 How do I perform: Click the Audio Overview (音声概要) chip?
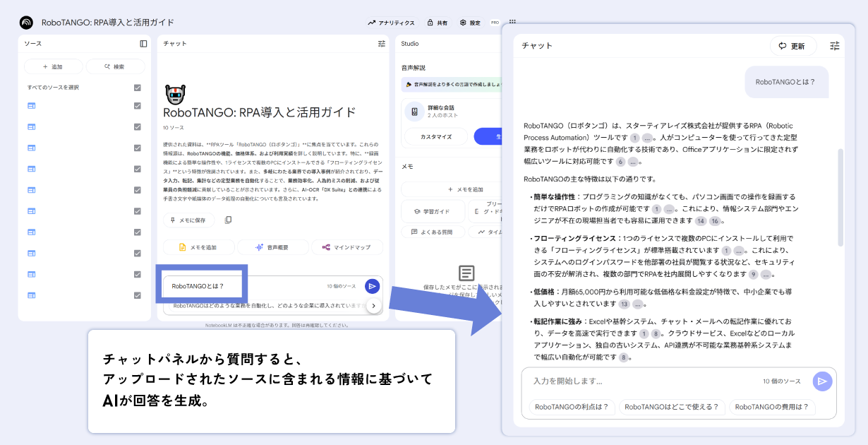point(272,247)
